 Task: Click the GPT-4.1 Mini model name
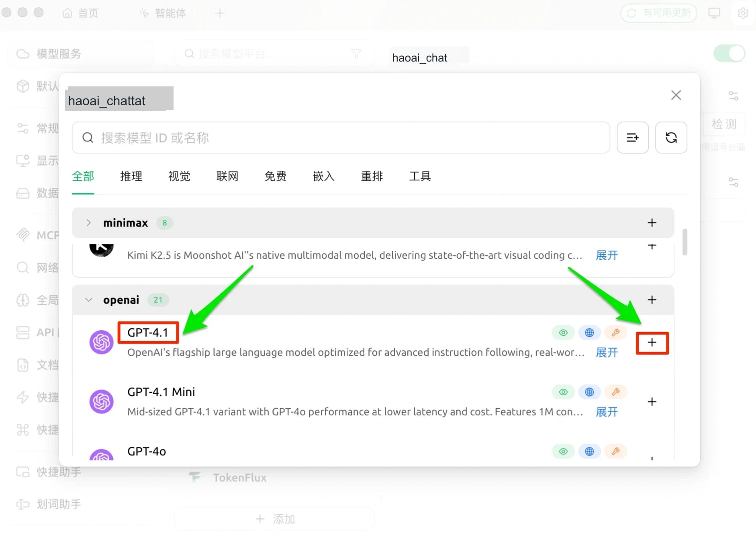coord(161,392)
